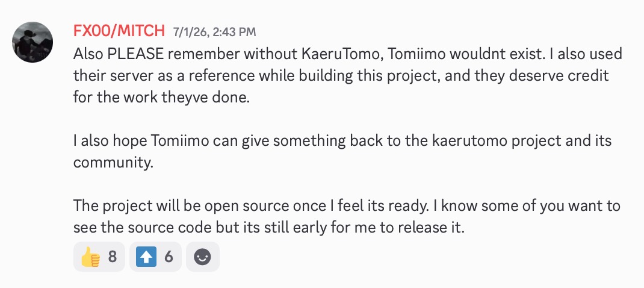The image size is (644, 288).
Task: Click the blue up arrow emoji icon
Action: [147, 257]
